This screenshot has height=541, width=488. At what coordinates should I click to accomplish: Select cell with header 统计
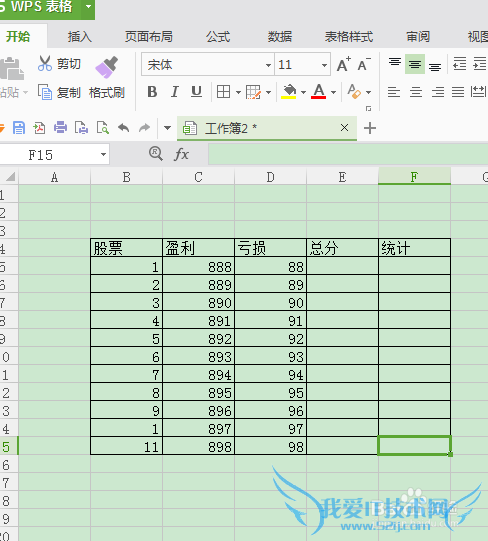click(x=414, y=248)
